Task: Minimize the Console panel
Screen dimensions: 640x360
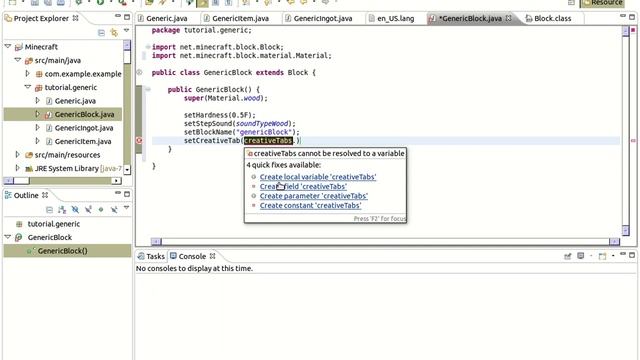Action: [x=622, y=254]
